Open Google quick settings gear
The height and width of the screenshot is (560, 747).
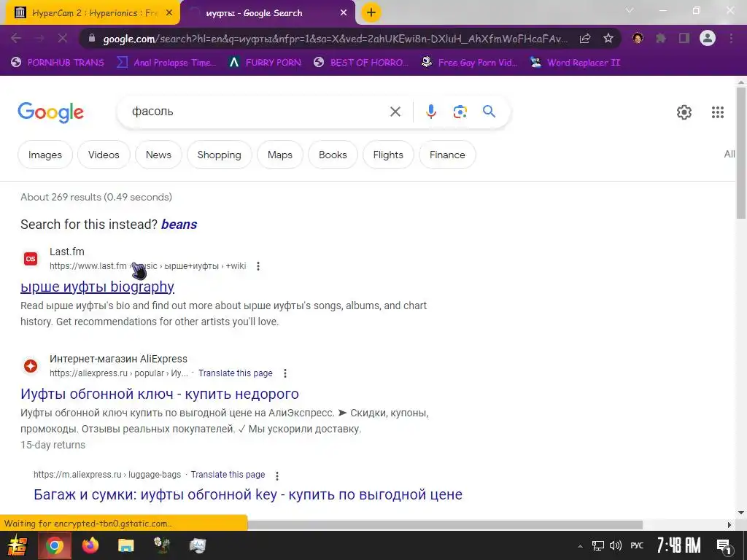click(x=684, y=112)
